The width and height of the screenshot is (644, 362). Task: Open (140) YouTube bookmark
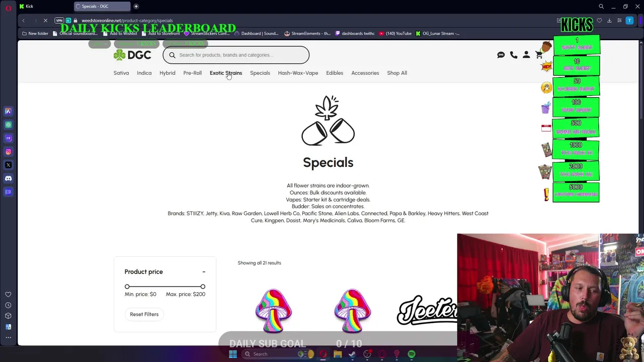[395, 33]
